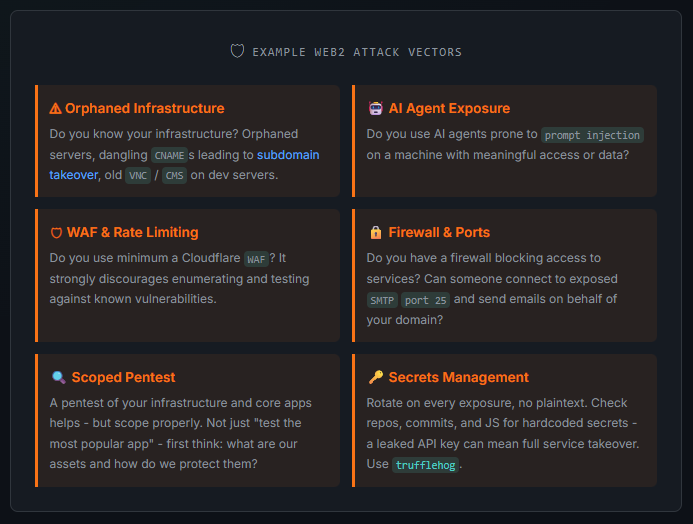Click the trufflehog code tag
The width and height of the screenshot is (693, 524).
[x=425, y=465]
